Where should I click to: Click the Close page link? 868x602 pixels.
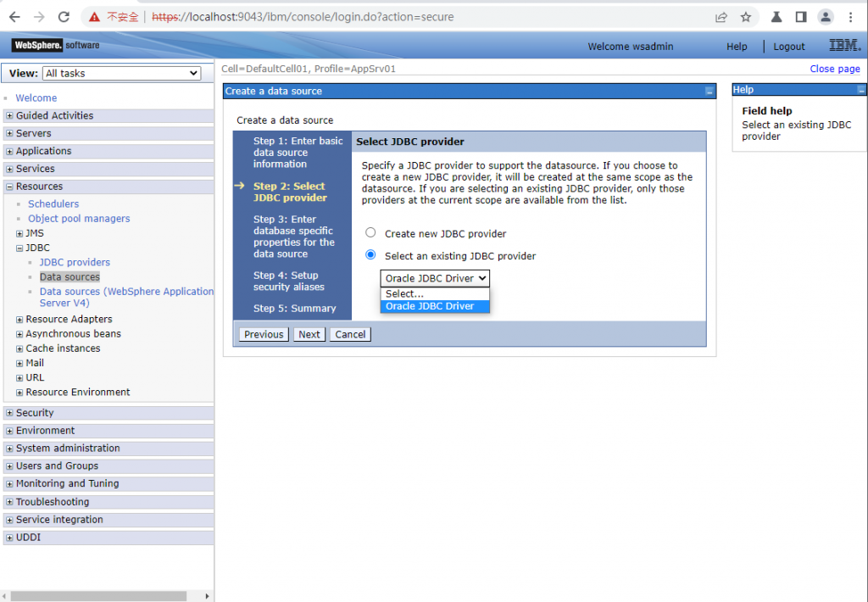(835, 69)
